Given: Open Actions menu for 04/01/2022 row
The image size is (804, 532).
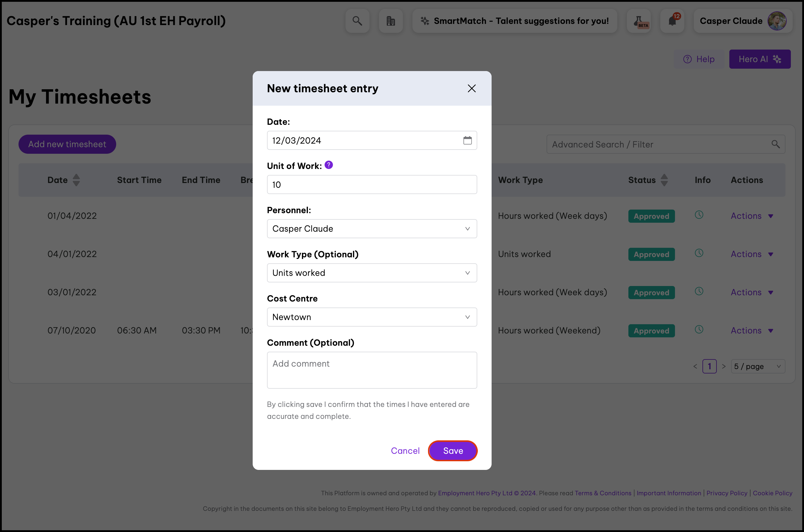Looking at the screenshot, I should [751, 254].
